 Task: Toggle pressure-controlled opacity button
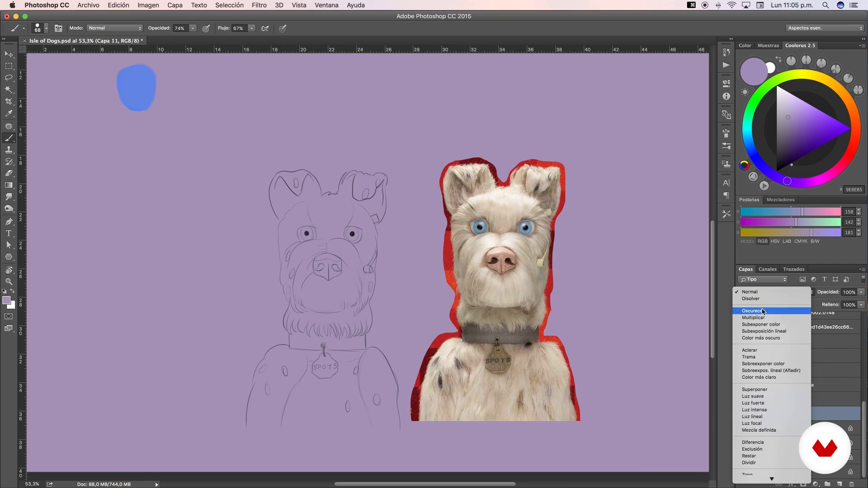(x=206, y=28)
